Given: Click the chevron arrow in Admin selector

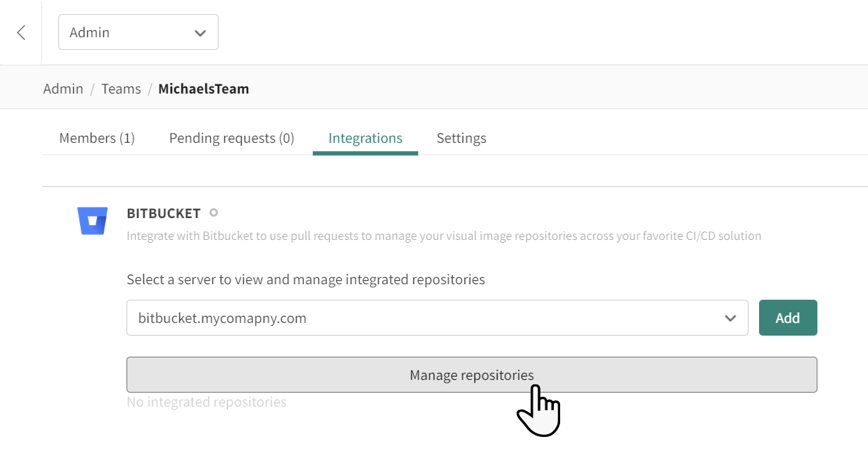Looking at the screenshot, I should (x=200, y=33).
